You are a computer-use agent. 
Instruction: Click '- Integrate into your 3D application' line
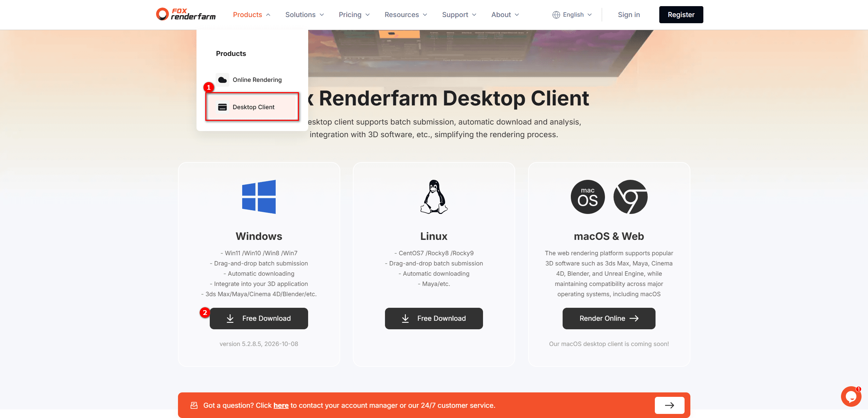pos(259,284)
